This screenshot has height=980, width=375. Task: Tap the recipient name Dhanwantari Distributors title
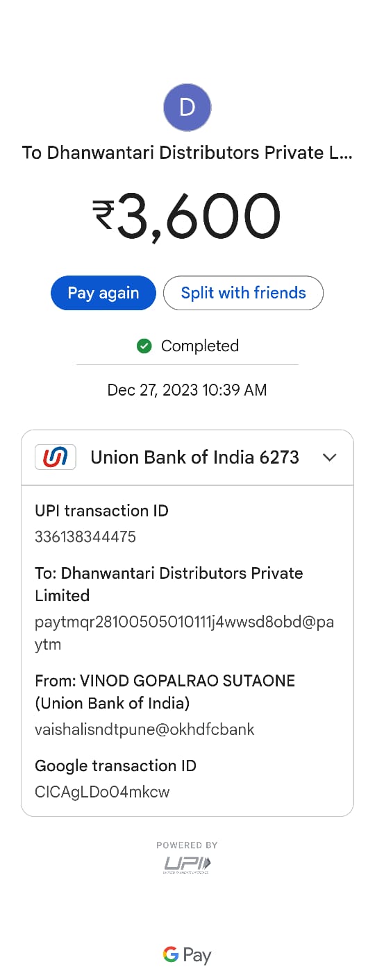[x=187, y=153]
